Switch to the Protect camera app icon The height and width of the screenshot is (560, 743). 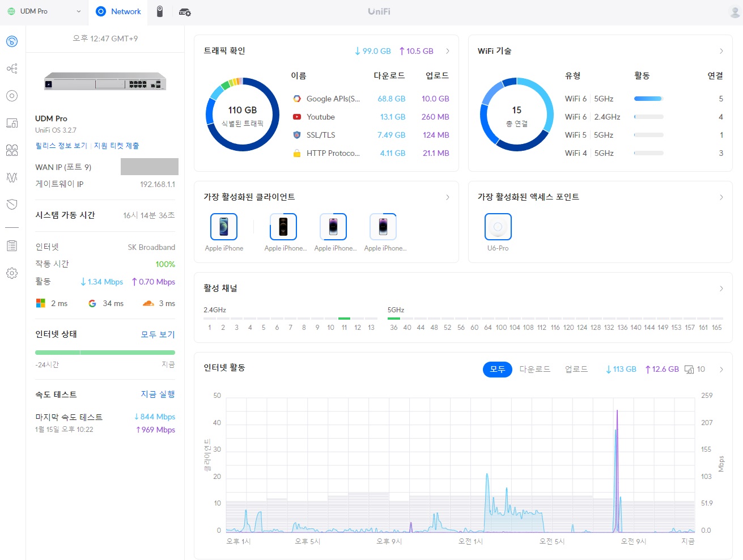click(x=160, y=11)
